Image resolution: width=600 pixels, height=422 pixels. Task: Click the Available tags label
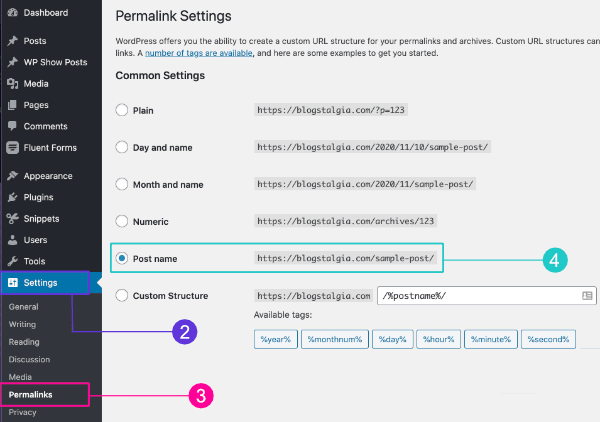click(x=283, y=315)
